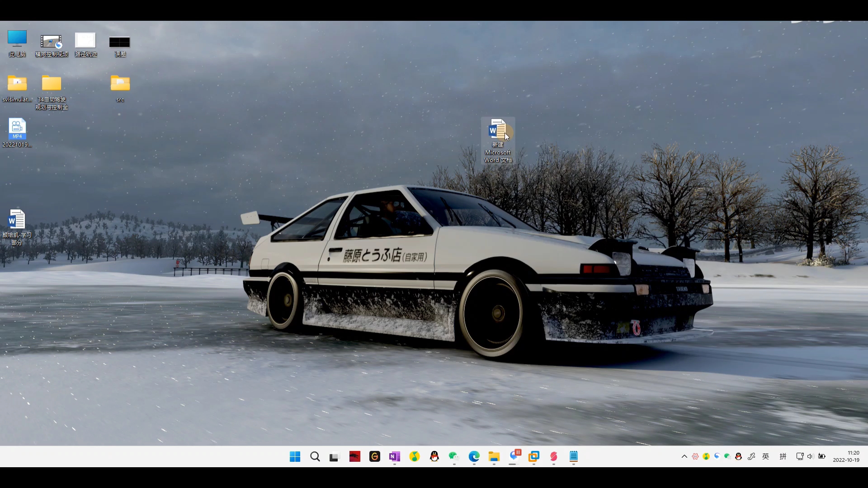Select the 34自动驾驶规划与控制全 folder
Viewport: 868px width, 488px height.
pos(52,92)
